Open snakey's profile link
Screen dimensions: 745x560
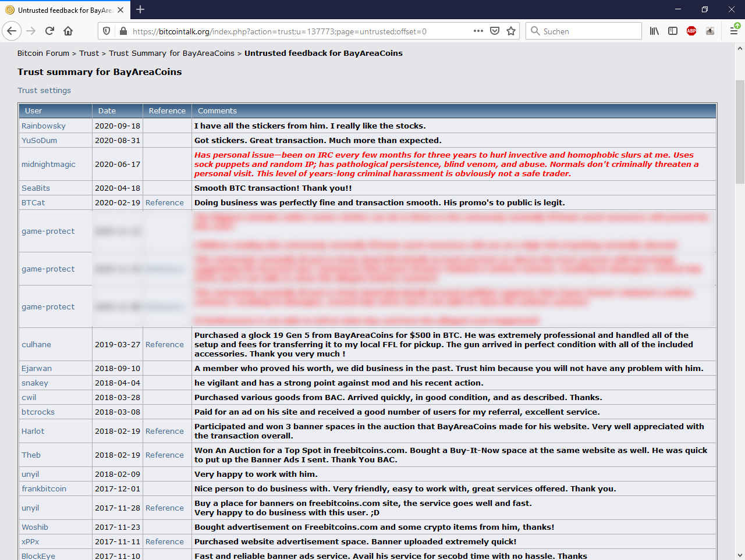(35, 383)
